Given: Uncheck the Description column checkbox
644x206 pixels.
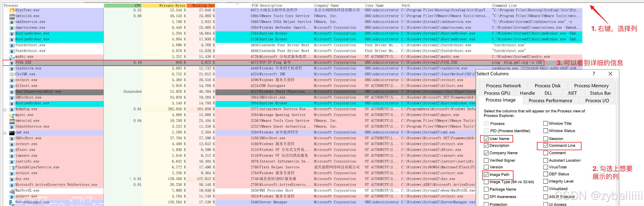Looking at the screenshot, I should (x=486, y=146).
